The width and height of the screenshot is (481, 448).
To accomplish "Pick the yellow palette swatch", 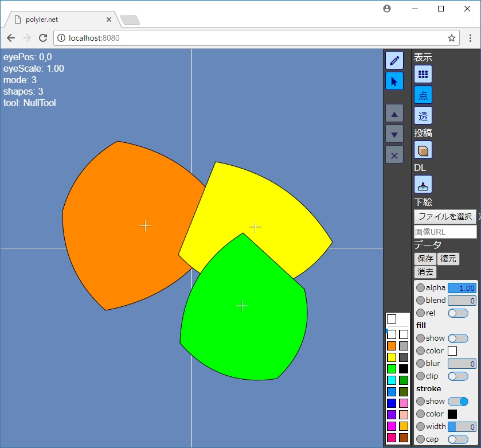I will pos(392,357).
